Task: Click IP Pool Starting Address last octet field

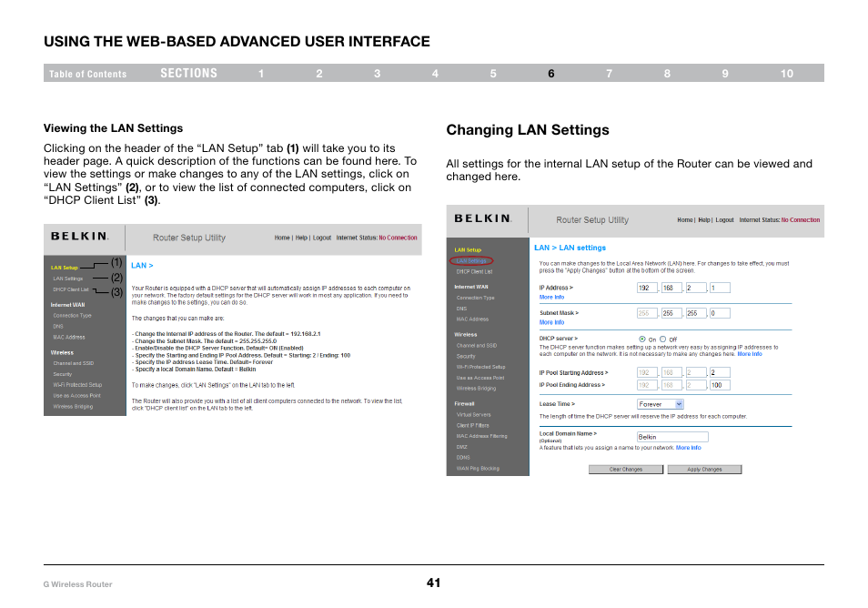Action: 720,372
